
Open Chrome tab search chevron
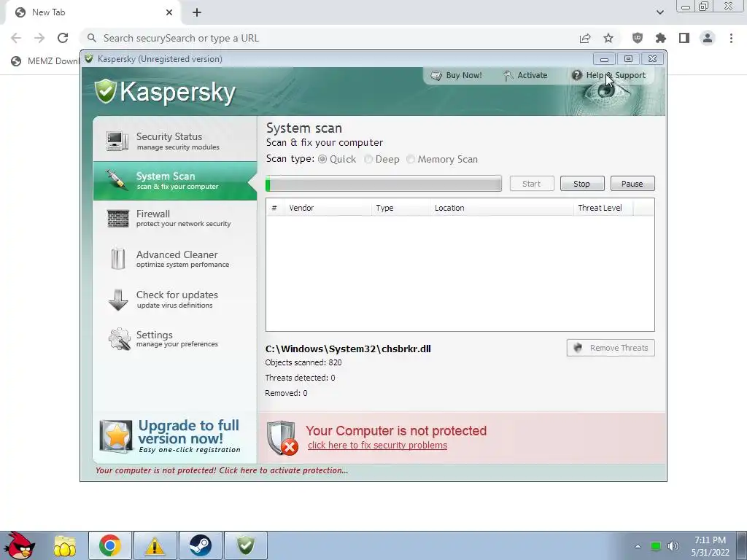pos(659,12)
